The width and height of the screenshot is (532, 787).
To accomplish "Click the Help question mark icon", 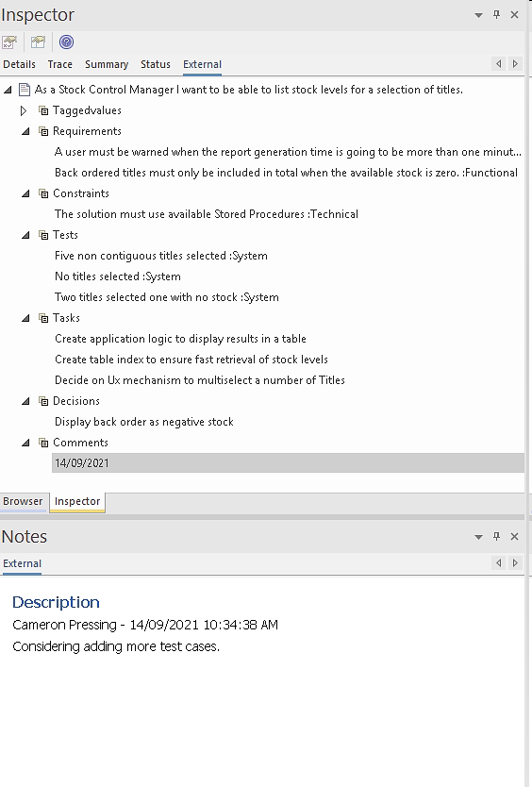I will (66, 42).
